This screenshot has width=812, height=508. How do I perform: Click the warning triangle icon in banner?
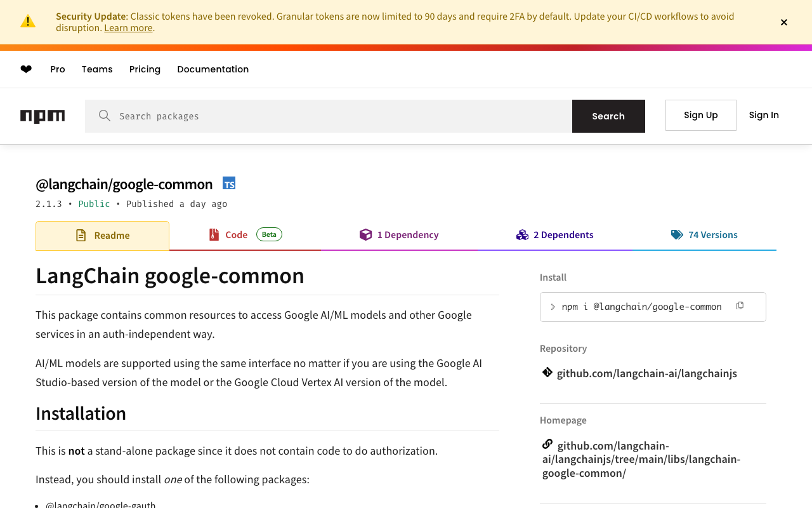pyautogui.click(x=28, y=22)
